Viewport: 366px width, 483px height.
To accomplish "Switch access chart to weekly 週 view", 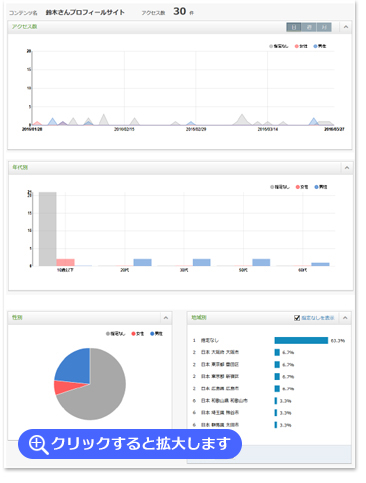I will pyautogui.click(x=309, y=27).
